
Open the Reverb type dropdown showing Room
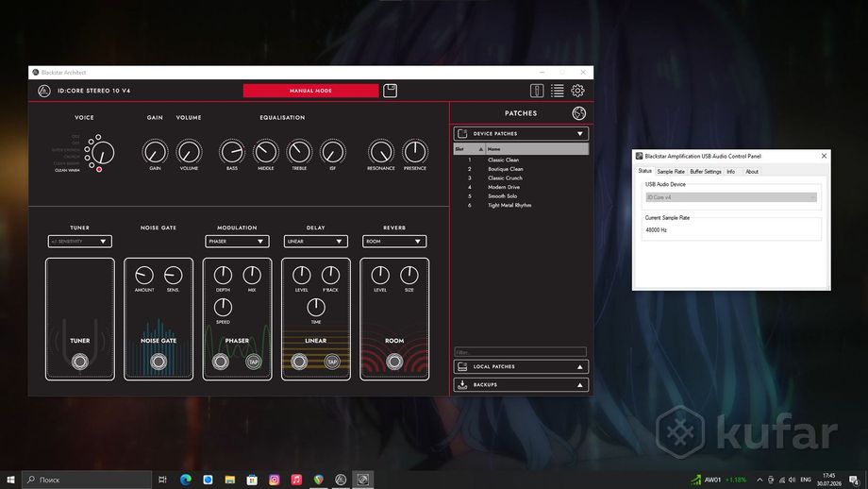pyautogui.click(x=394, y=242)
